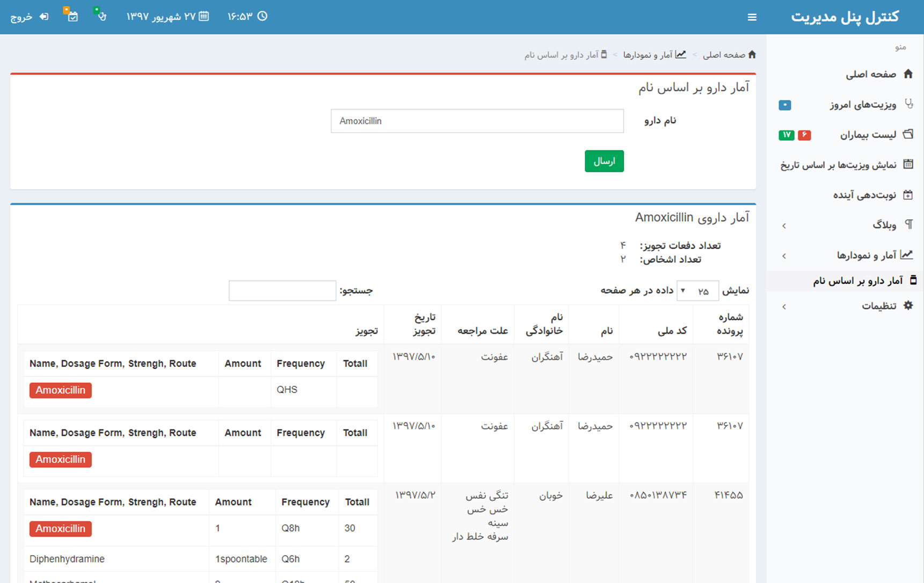This screenshot has height=583, width=924.
Task: Click the red 6 badge on لیست بیماران
Action: [x=804, y=135]
